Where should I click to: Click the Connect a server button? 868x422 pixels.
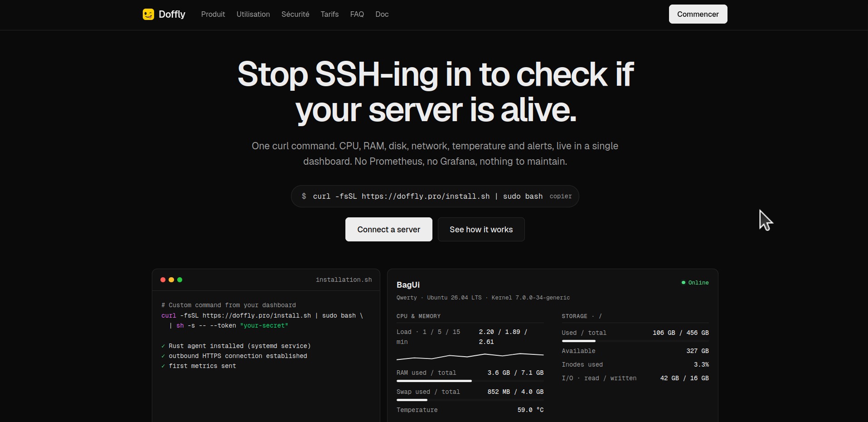(x=389, y=230)
